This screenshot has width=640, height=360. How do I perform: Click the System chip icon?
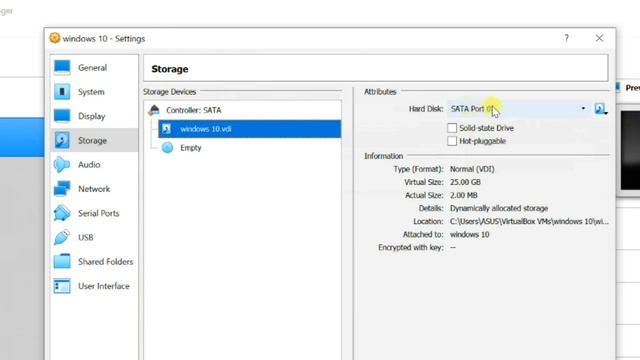(x=62, y=92)
